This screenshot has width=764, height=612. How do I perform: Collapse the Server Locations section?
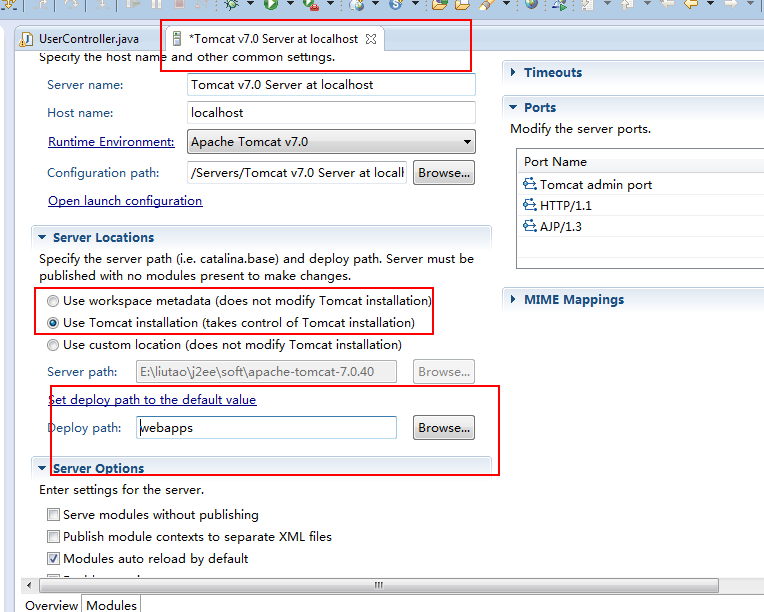[x=42, y=237]
